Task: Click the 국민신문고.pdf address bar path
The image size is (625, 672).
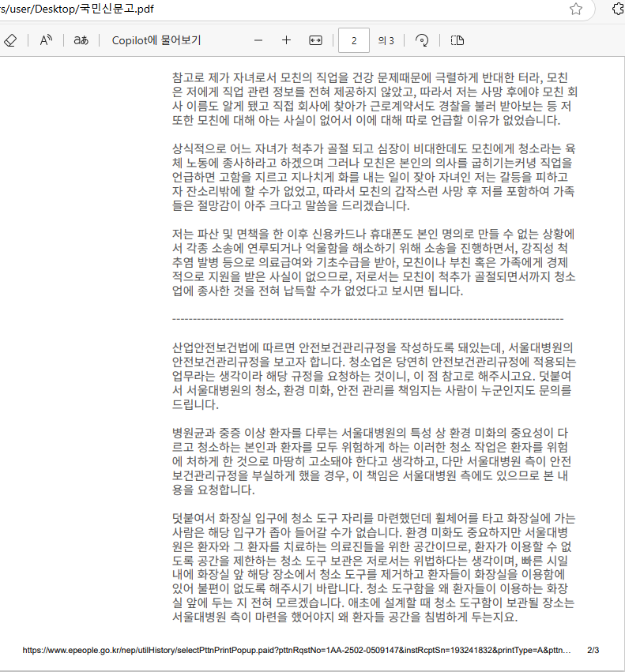Action: pyautogui.click(x=77, y=9)
